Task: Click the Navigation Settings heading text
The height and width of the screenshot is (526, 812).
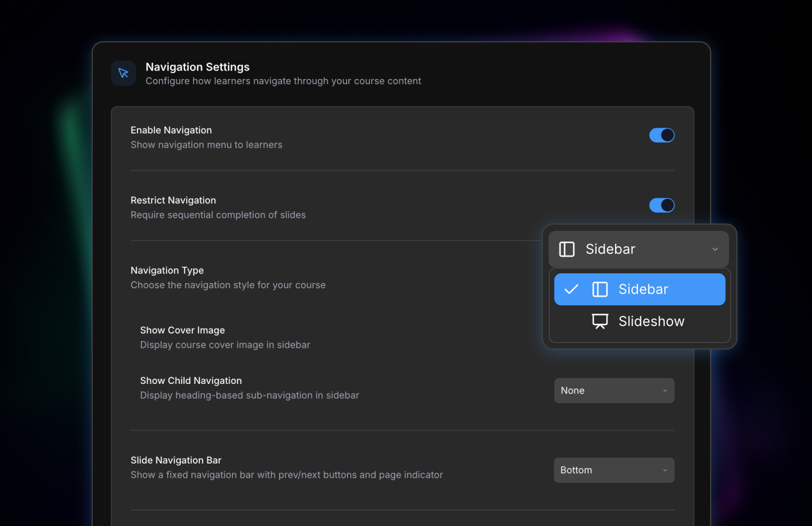Action: (x=198, y=67)
